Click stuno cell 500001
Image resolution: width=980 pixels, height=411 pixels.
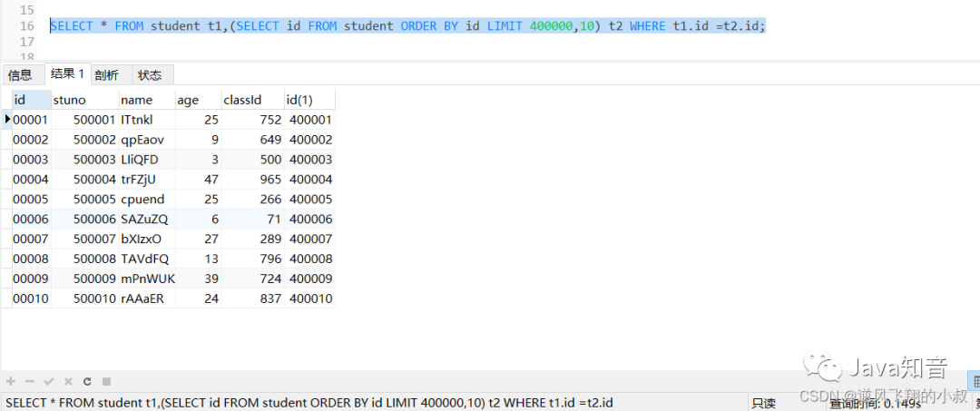pos(85,120)
